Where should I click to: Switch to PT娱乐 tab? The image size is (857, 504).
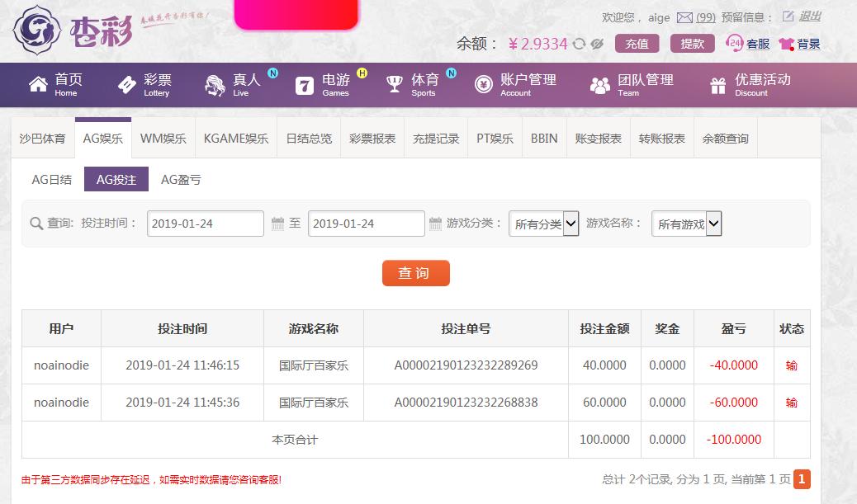tap(495, 138)
